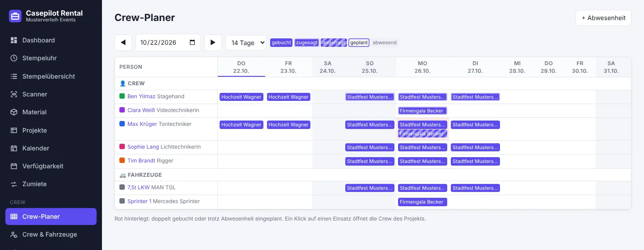Open the Verfügbarkeit page
This screenshot has height=250, width=644.
[x=51, y=166]
